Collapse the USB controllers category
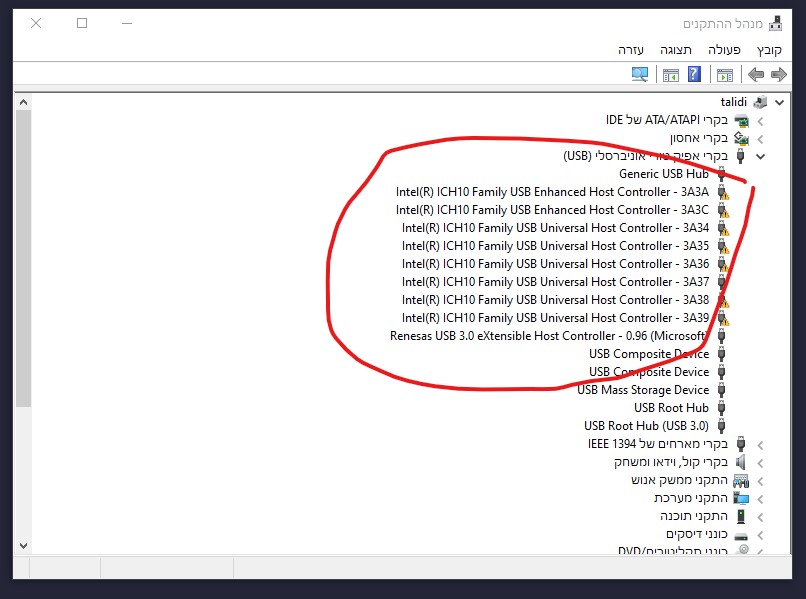The height and width of the screenshot is (599, 806). click(x=760, y=156)
